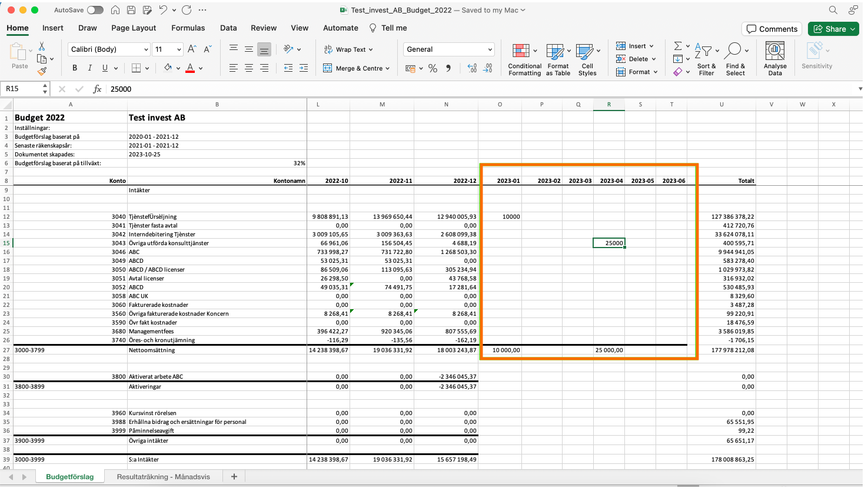Open the Delete cells dropdown
Screen dimensions: 868x498
[x=636, y=59]
